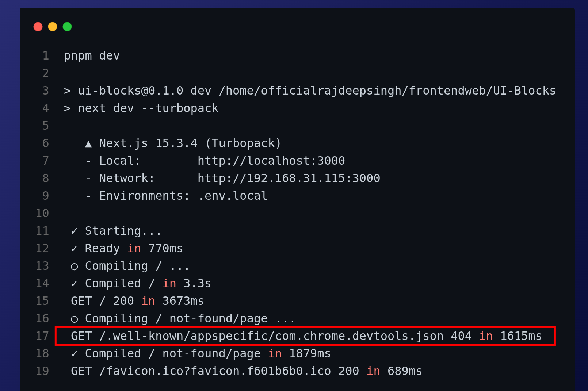Click the checkmark before Compiled / in 3.3s

pyautogui.click(x=75, y=284)
